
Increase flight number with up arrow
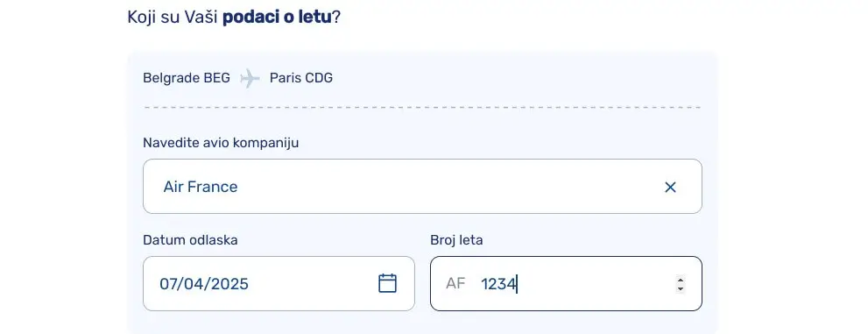point(681,279)
